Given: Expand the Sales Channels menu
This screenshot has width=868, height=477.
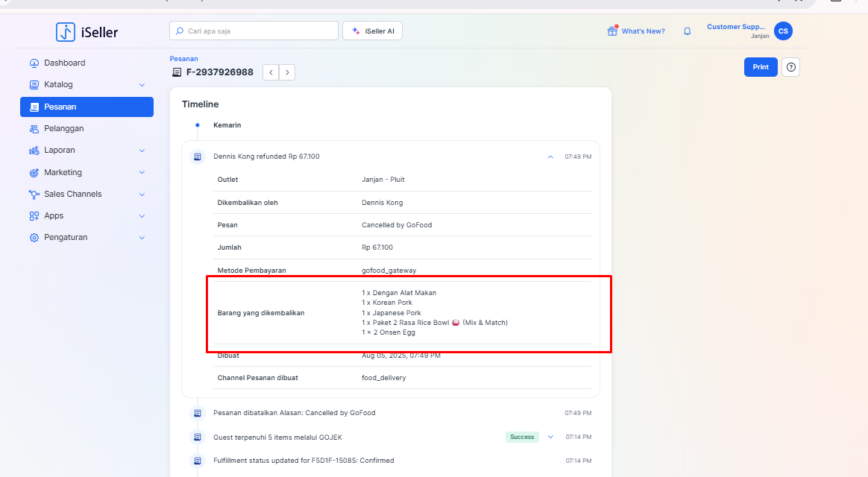Looking at the screenshot, I should (x=87, y=194).
